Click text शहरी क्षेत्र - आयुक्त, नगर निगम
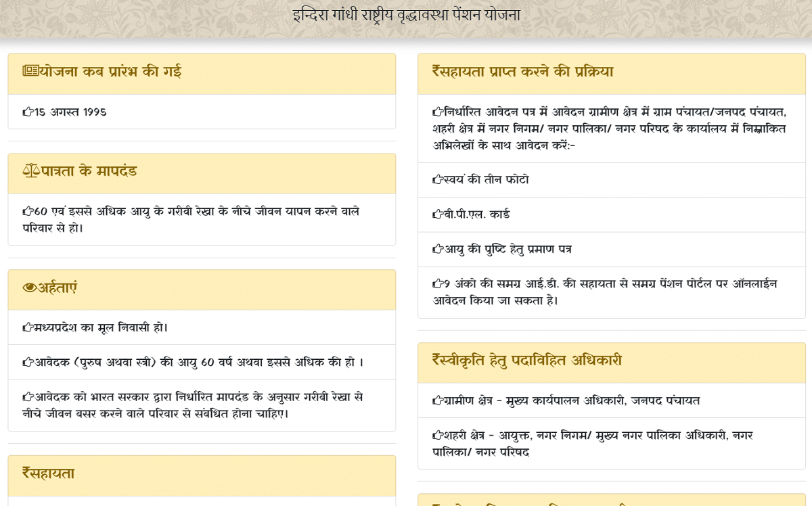Screen dimensions: 812x506 click(x=593, y=443)
